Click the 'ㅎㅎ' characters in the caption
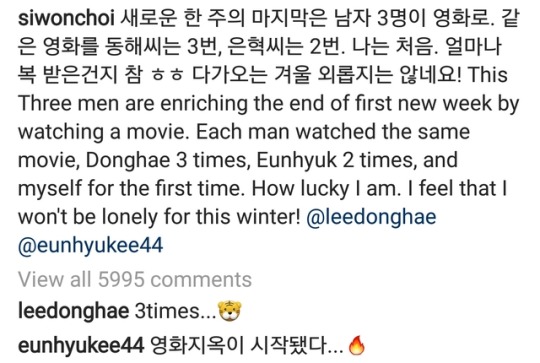This screenshot has height=363, width=540. 167,75
